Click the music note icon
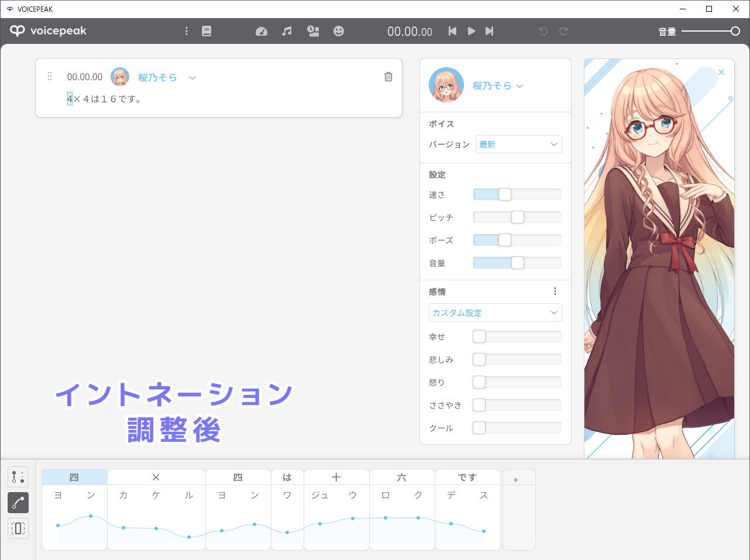The image size is (750, 560). (x=287, y=31)
